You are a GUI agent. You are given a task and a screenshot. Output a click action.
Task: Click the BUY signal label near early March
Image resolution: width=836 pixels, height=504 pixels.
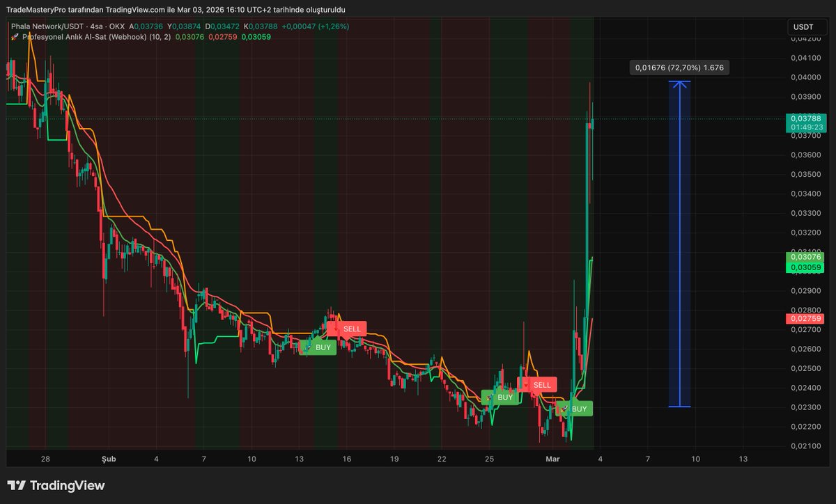(575, 409)
